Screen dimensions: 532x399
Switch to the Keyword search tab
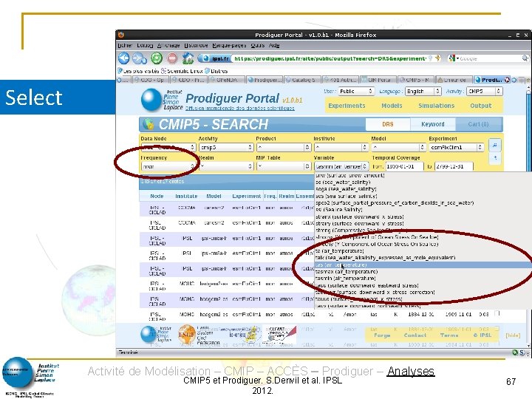tap(432, 124)
